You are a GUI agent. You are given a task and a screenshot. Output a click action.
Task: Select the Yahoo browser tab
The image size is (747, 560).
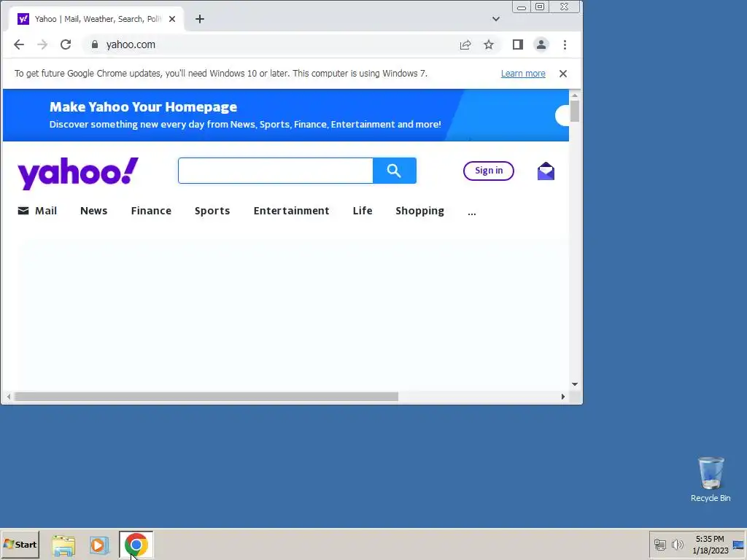[97, 19]
